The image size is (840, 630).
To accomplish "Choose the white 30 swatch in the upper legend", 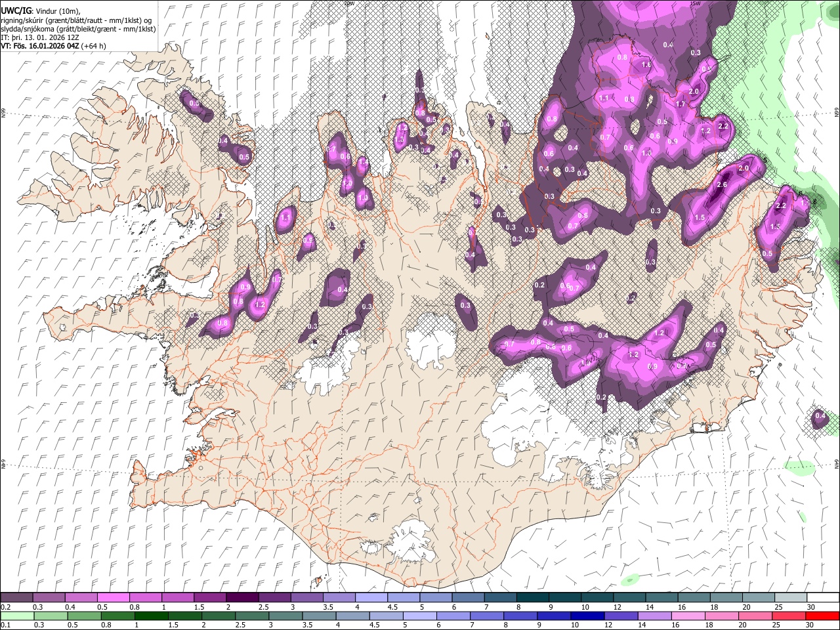I will coord(822,598).
